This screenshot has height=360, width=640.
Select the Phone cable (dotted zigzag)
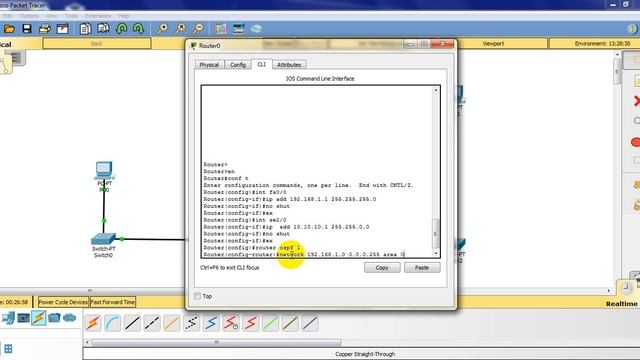tap(191, 323)
